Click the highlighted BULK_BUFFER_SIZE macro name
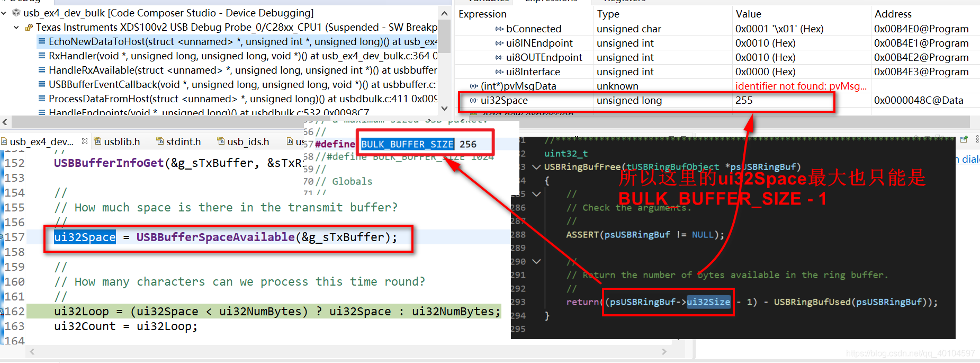 407,144
